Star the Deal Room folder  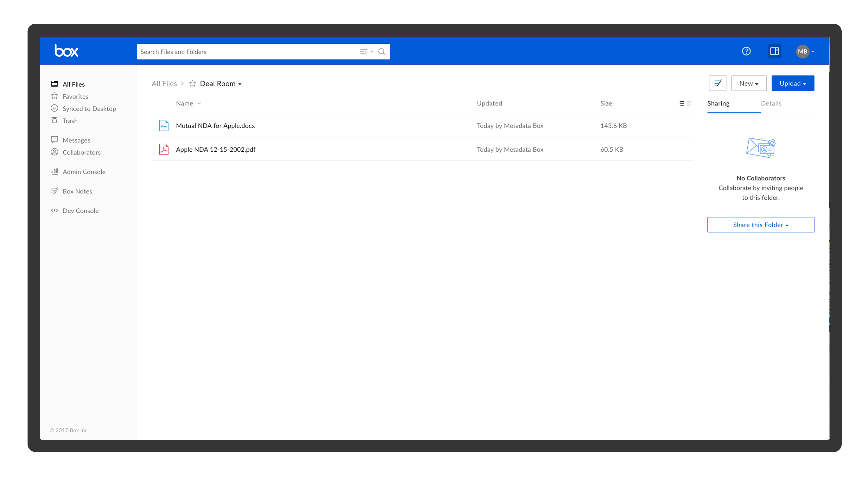pyautogui.click(x=192, y=83)
